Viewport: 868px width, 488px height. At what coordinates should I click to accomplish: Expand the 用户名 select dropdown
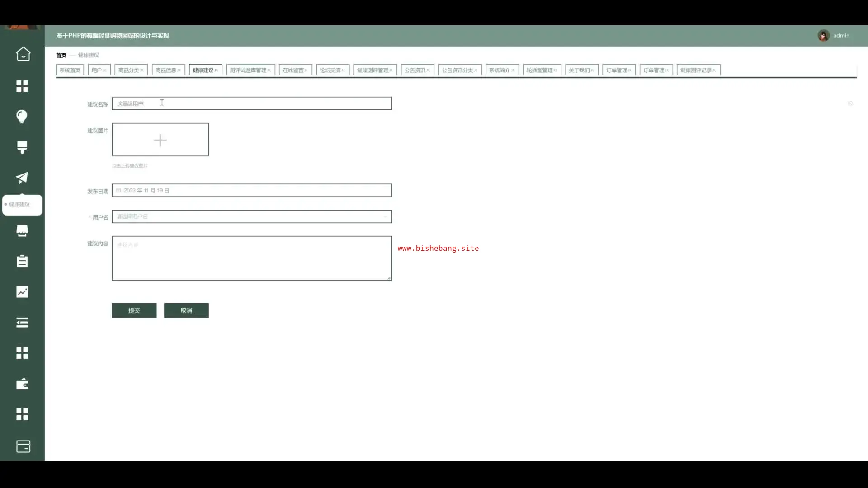coord(251,216)
